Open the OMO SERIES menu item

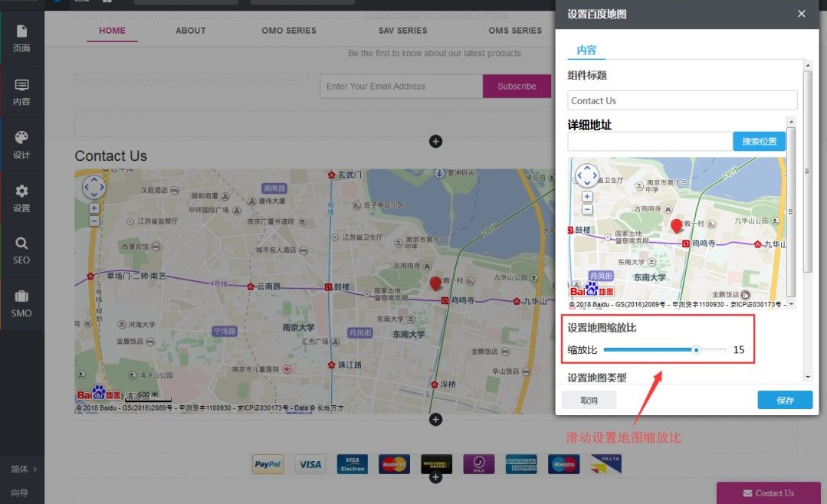[x=289, y=31]
